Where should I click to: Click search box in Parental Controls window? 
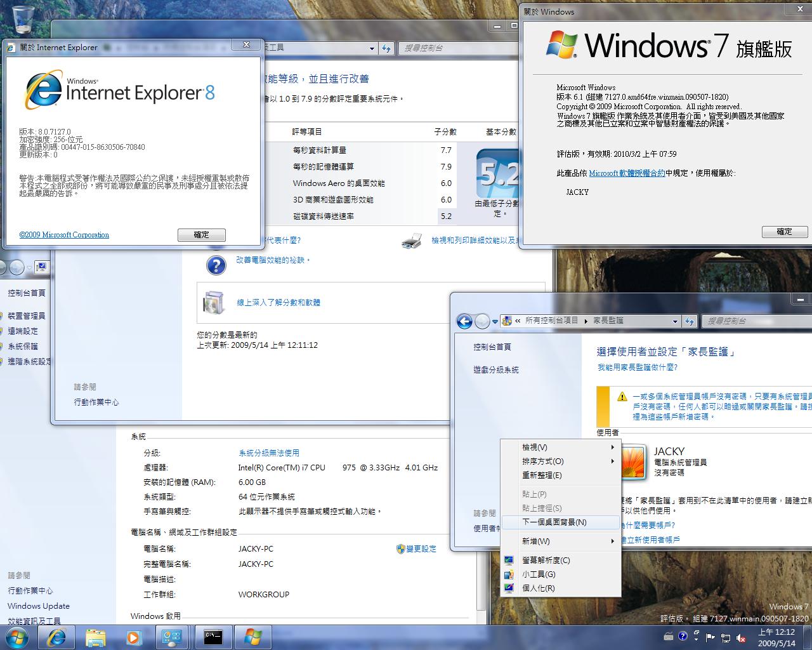757,321
